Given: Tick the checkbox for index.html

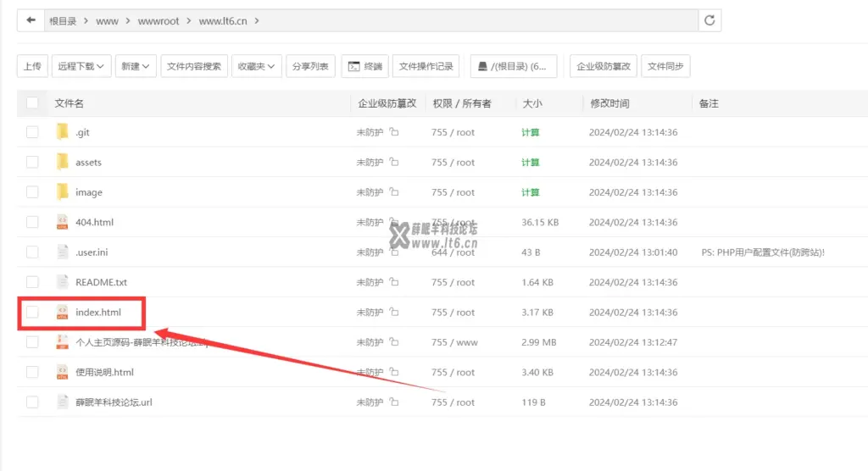Looking at the screenshot, I should [32, 312].
